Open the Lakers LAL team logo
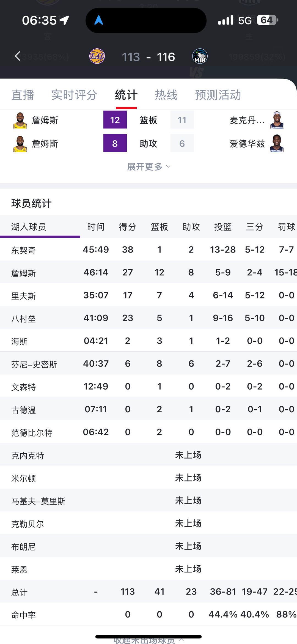 pyautogui.click(x=97, y=56)
